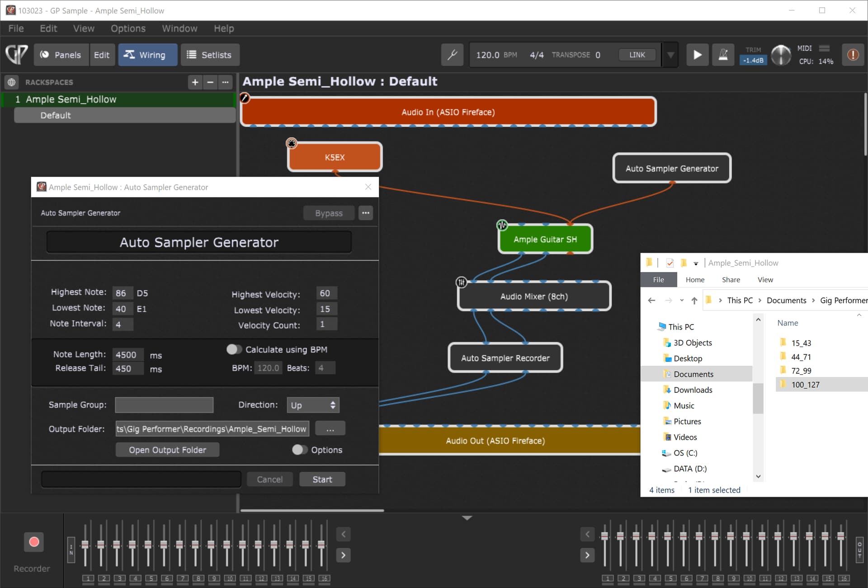
Task: Click Explorer new folder quick-access icon
Action: [684, 263]
